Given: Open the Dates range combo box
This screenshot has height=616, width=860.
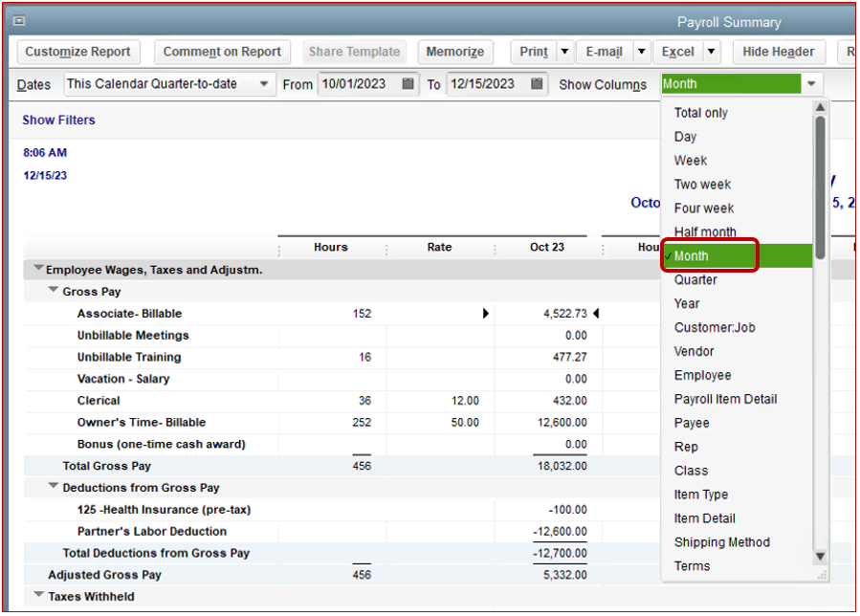Looking at the screenshot, I should point(169,84).
